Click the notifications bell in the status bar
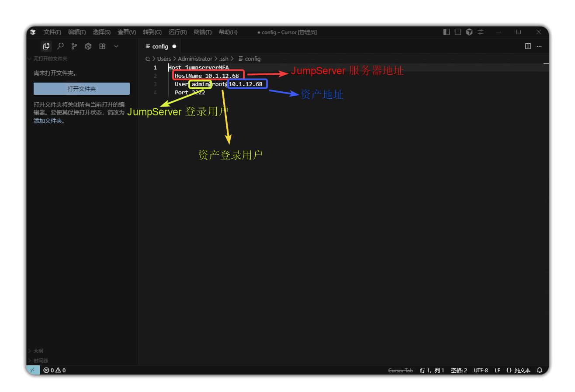 coord(540,370)
